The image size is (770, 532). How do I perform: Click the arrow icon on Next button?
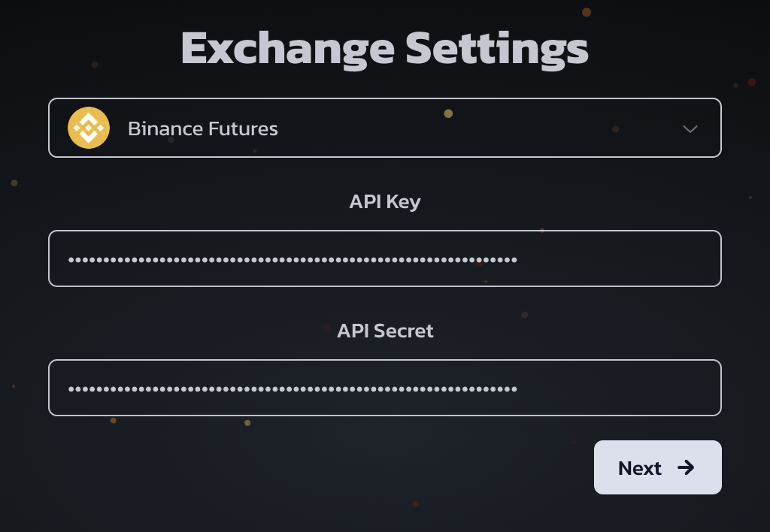tap(686, 467)
